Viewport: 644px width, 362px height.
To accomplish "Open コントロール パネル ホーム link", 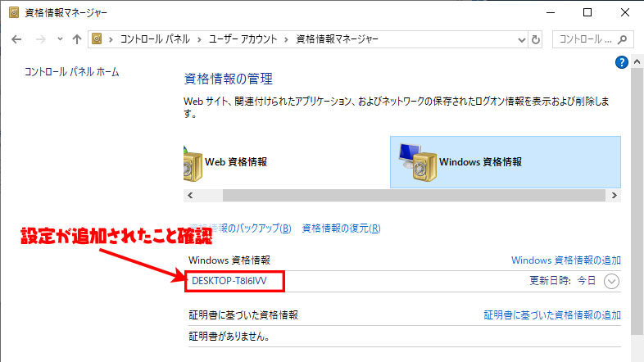I will (72, 72).
